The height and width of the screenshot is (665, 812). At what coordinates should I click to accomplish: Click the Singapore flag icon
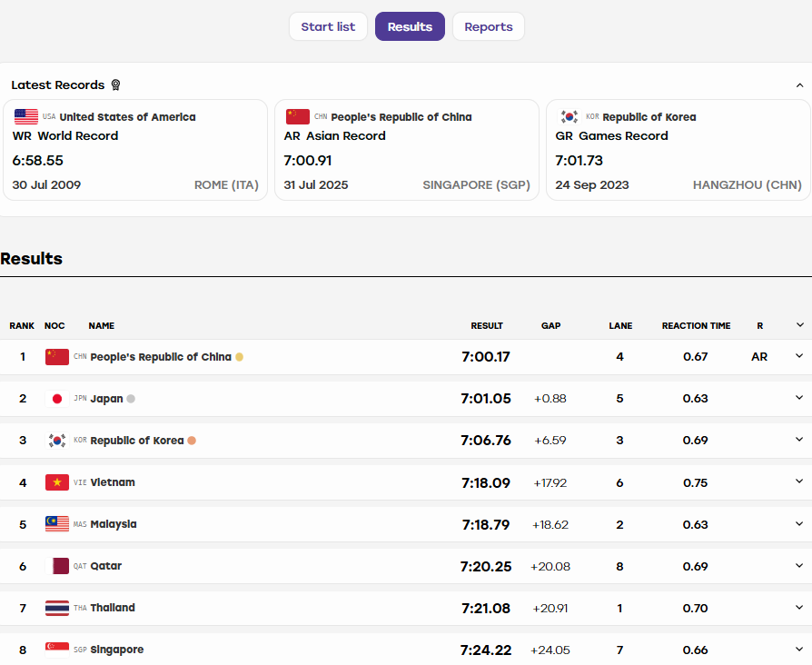tap(57, 650)
